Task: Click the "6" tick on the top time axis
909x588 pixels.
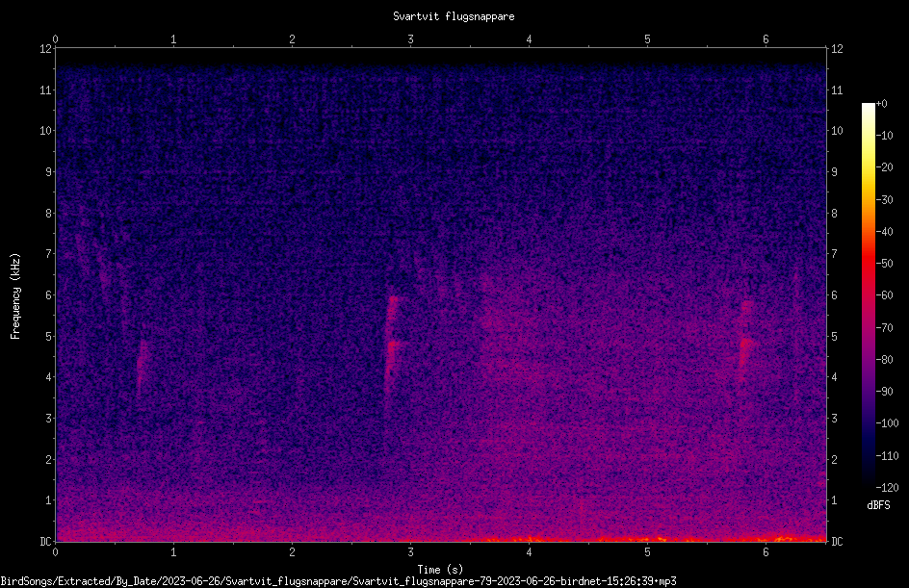Action: (x=766, y=39)
